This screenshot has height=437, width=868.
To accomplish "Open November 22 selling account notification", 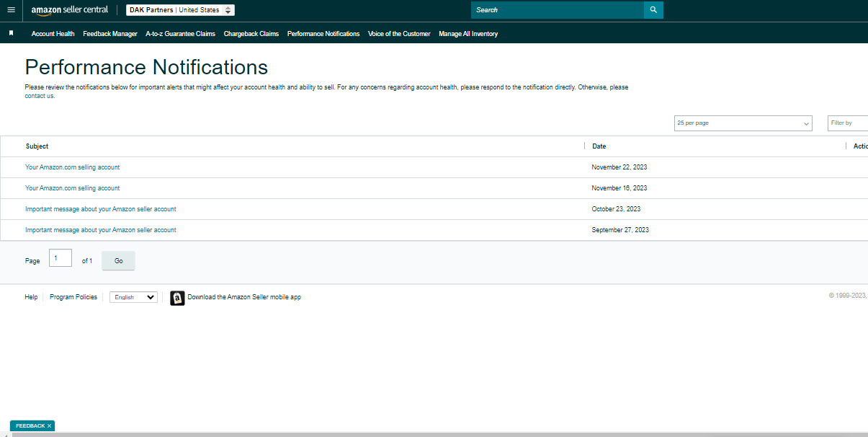I will tap(73, 167).
